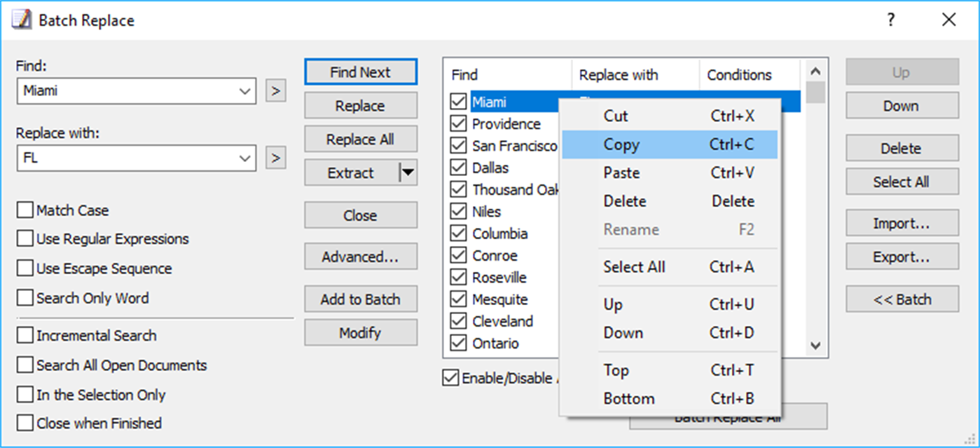Click the Find Next button
980x448 pixels.
(x=361, y=71)
